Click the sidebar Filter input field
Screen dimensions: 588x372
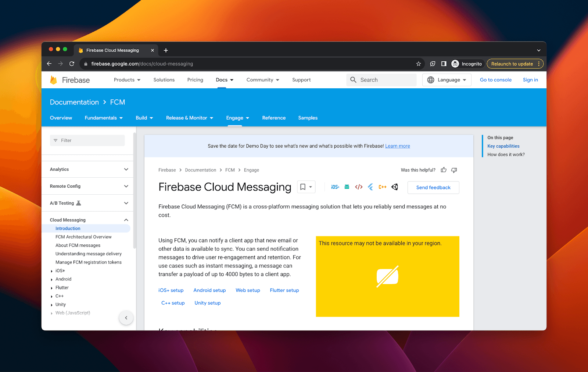point(87,141)
